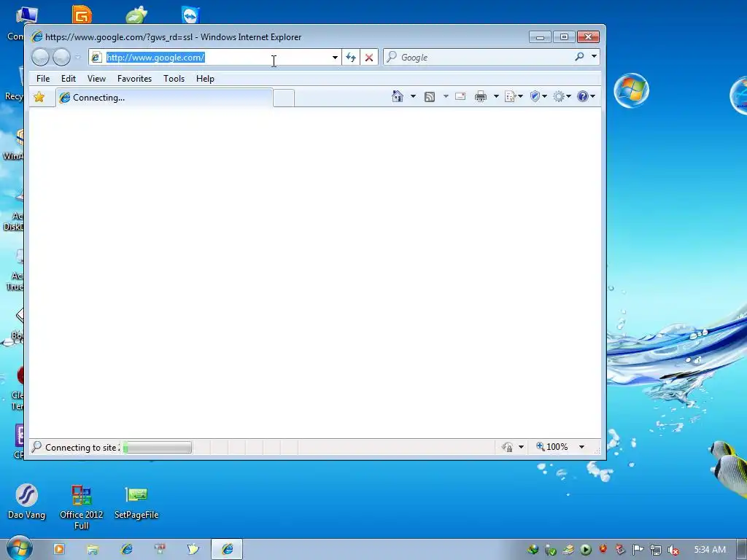Image resolution: width=747 pixels, height=560 pixels.
Task: Click the Forward navigation button
Action: pyautogui.click(x=61, y=58)
